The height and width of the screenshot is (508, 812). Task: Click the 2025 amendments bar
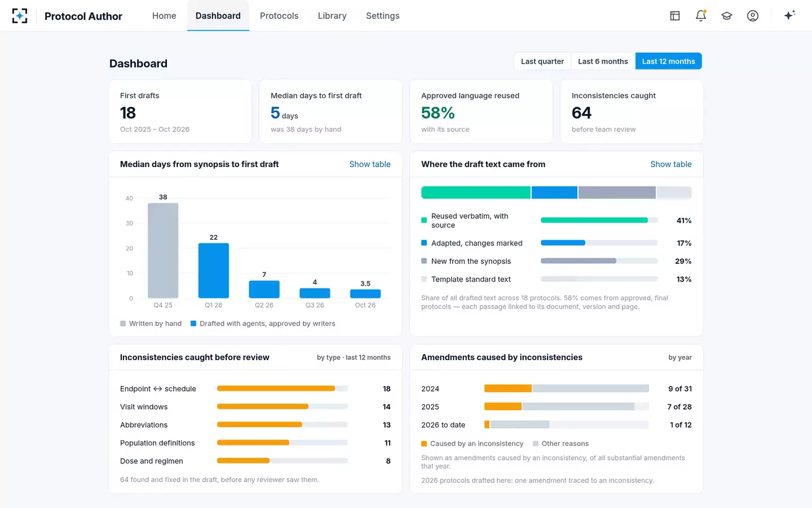pos(567,406)
